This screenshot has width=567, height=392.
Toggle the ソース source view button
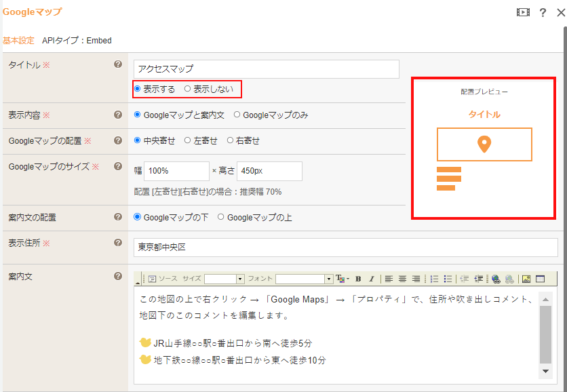(163, 279)
